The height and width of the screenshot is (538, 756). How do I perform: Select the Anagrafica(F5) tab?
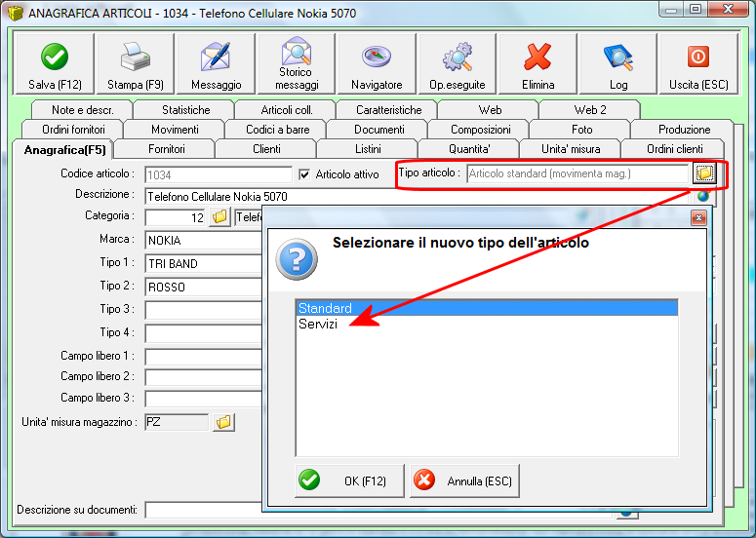pos(64,150)
